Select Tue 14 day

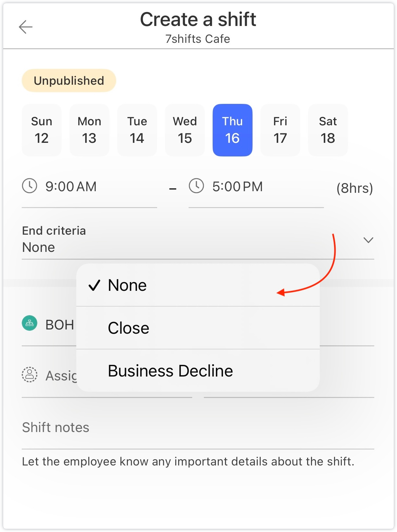[x=137, y=130]
